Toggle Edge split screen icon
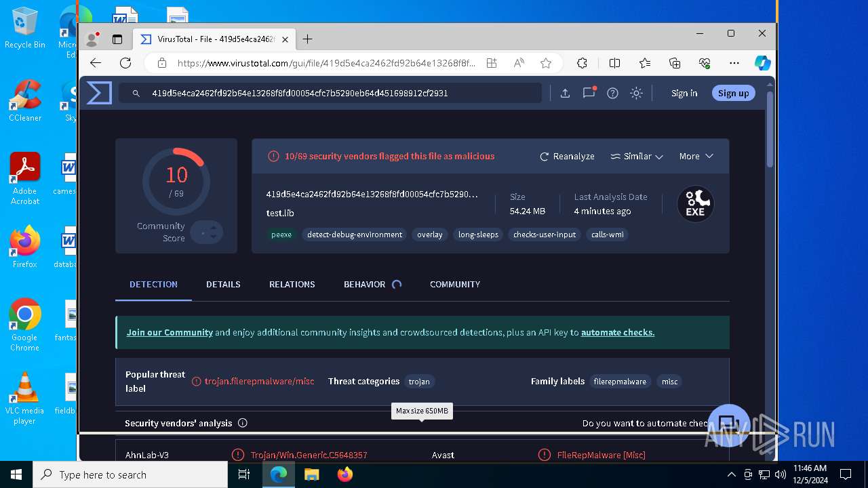Viewport: 868px width, 488px height. (x=615, y=63)
